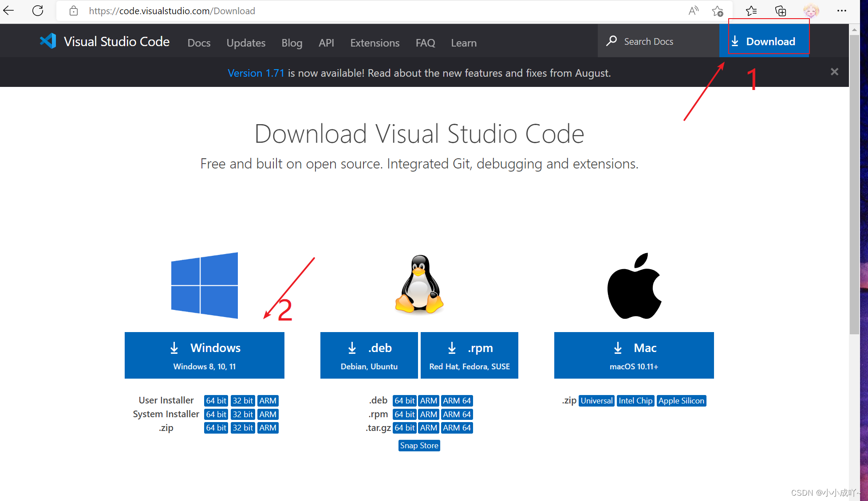Open the Collections icon

click(781, 11)
